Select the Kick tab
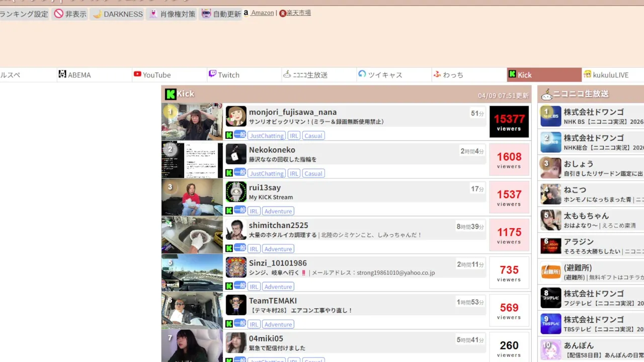The image size is (644, 362). (x=544, y=75)
